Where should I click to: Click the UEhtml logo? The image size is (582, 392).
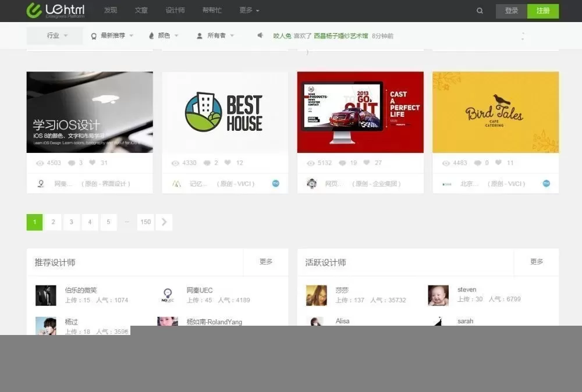tap(56, 10)
